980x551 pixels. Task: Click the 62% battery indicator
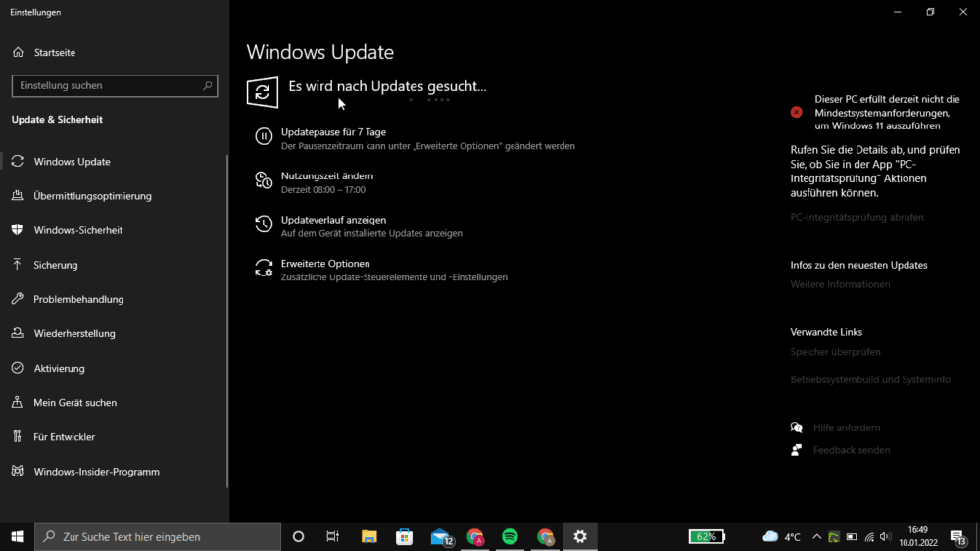coord(707,536)
